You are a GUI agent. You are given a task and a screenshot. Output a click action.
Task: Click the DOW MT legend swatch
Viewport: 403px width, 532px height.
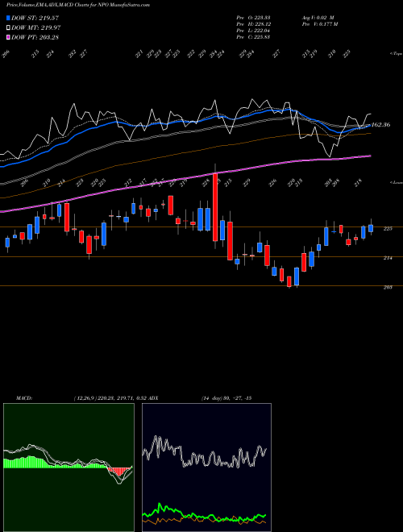coord(8,27)
